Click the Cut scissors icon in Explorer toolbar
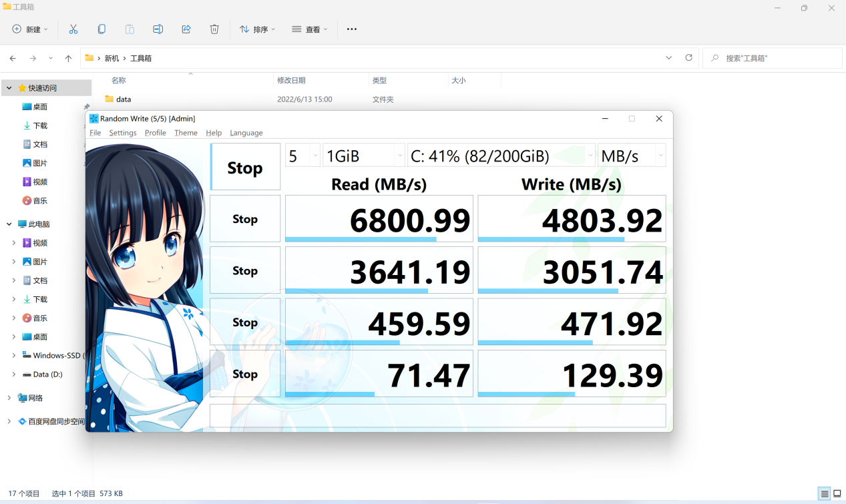The width and height of the screenshot is (846, 504). [x=73, y=29]
